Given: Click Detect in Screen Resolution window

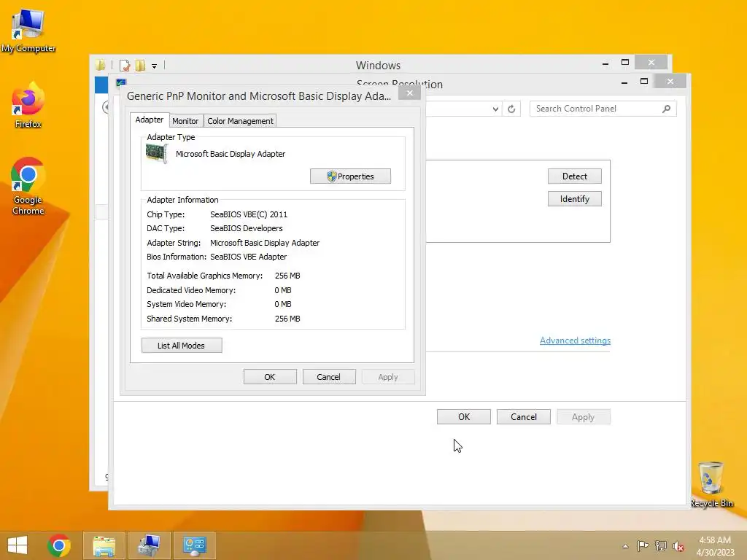Looking at the screenshot, I should pyautogui.click(x=575, y=176).
